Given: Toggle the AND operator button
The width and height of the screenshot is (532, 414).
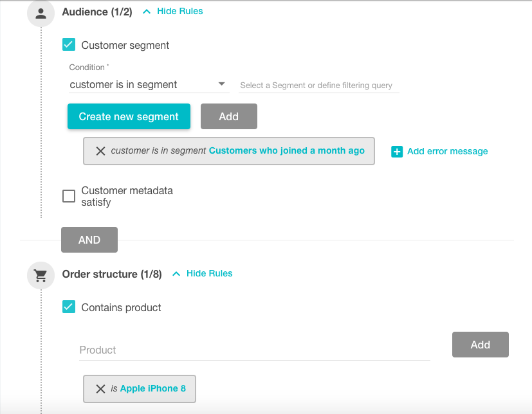Looking at the screenshot, I should [x=89, y=240].
